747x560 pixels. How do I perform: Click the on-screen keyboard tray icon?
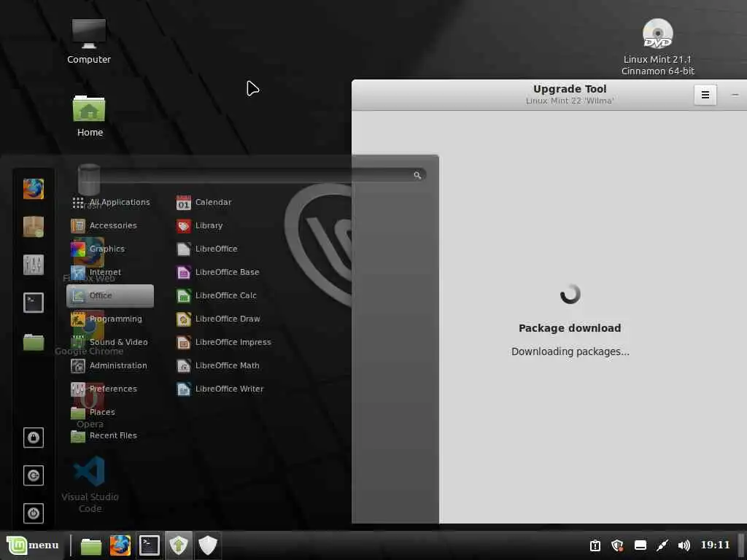click(x=640, y=545)
